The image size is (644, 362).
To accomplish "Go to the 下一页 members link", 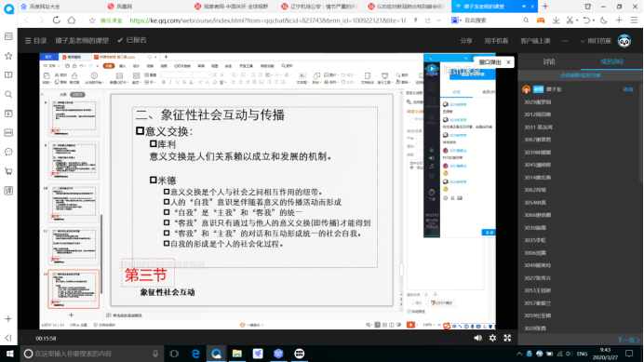I will point(628,340).
